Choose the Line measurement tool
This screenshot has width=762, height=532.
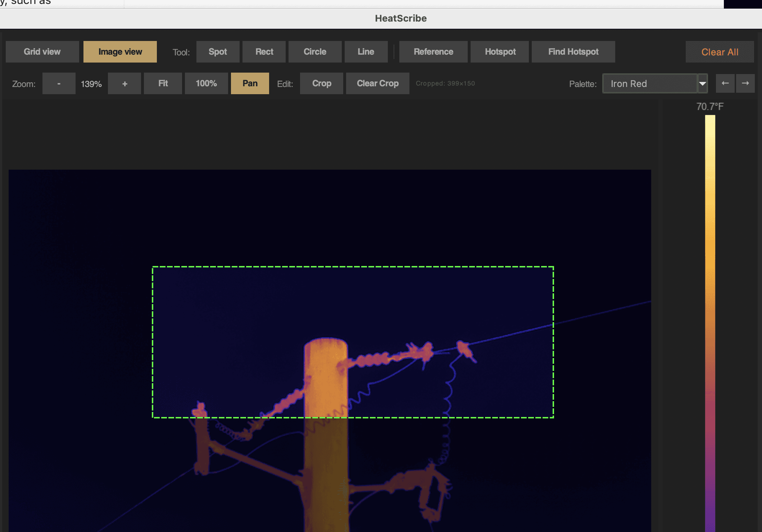tap(366, 52)
